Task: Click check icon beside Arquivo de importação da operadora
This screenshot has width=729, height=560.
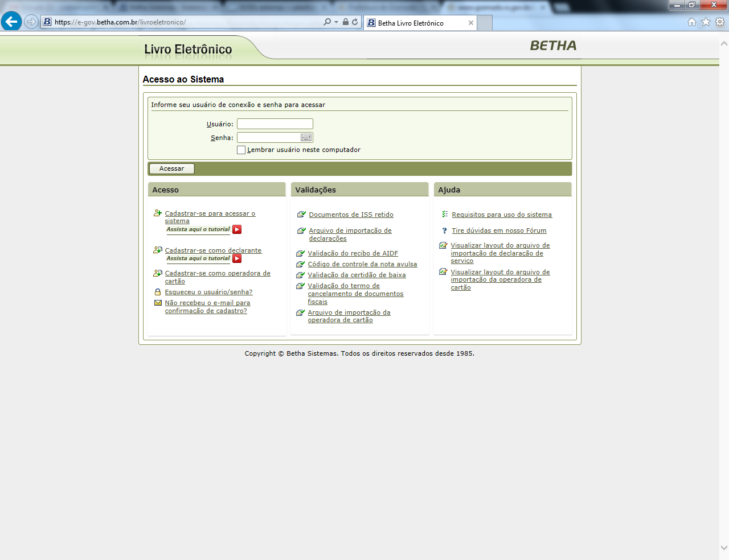Action: [301, 312]
